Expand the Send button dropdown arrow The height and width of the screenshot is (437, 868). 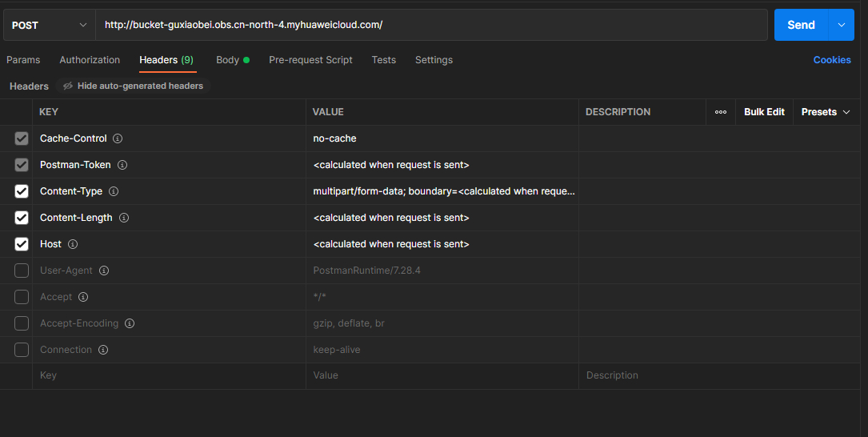[x=841, y=25]
